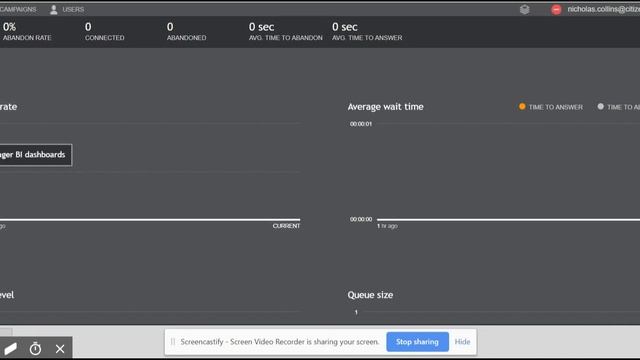Click Stop sharing in Screencastify bar
The image size is (640, 360).
(417, 342)
